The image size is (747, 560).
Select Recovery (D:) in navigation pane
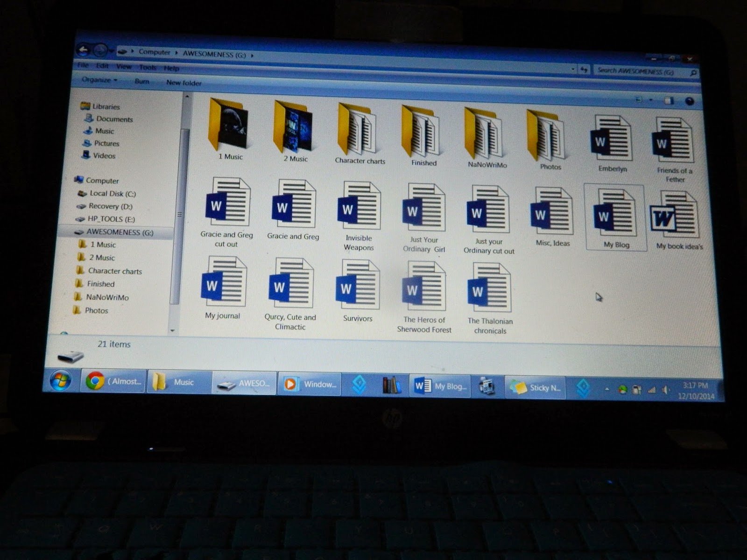[x=105, y=206]
